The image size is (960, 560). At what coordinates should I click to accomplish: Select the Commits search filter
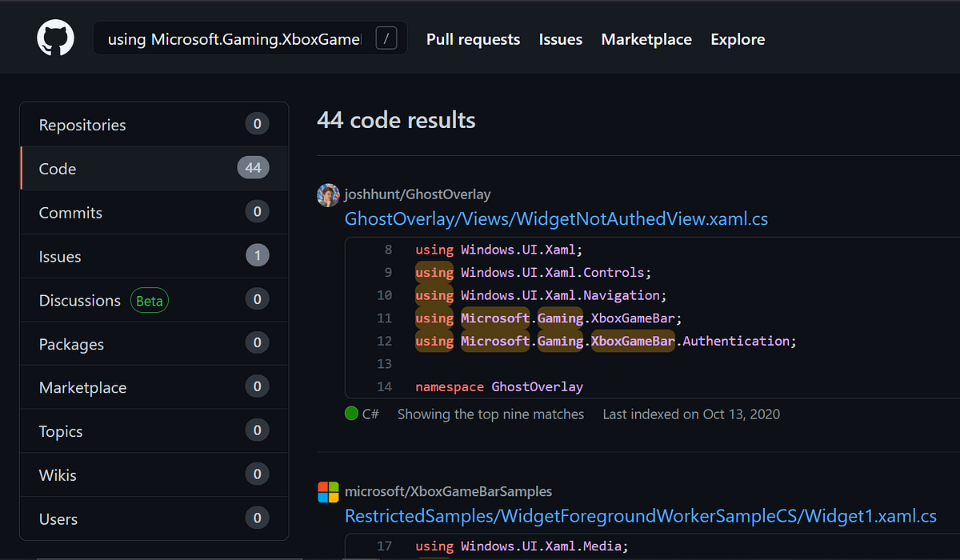point(70,212)
